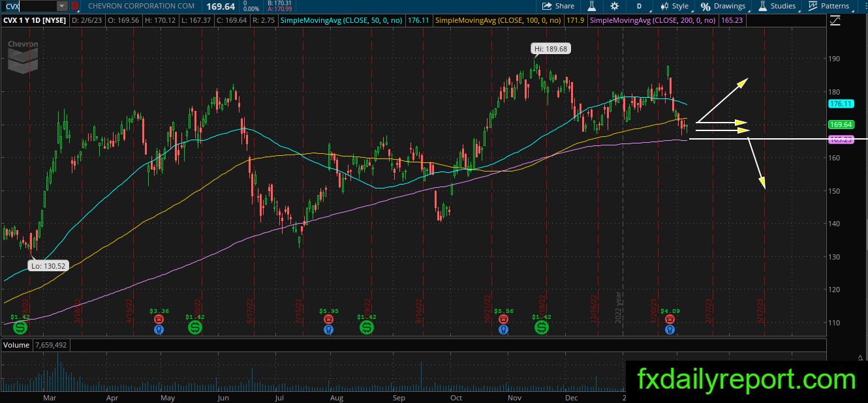Click the lightbulb icon under $4.09
Screen dimensions: 868x403
coord(669,329)
